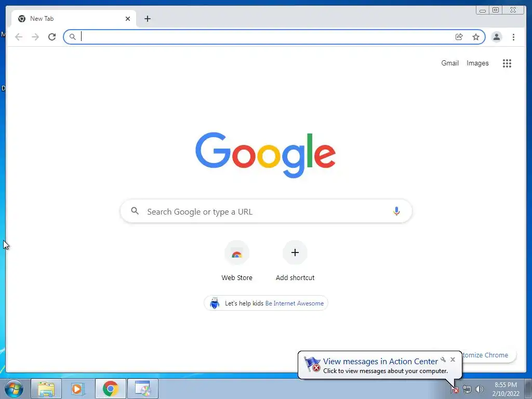Click the search icon in the address bar
Screen dimensions: 532x399
(72, 37)
